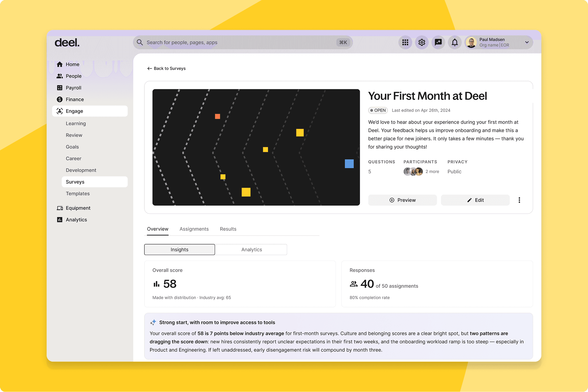Open Learning under Engage

(x=76, y=124)
